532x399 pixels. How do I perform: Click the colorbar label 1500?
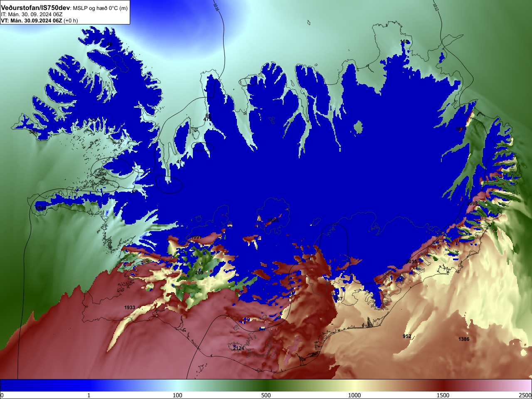(443, 395)
